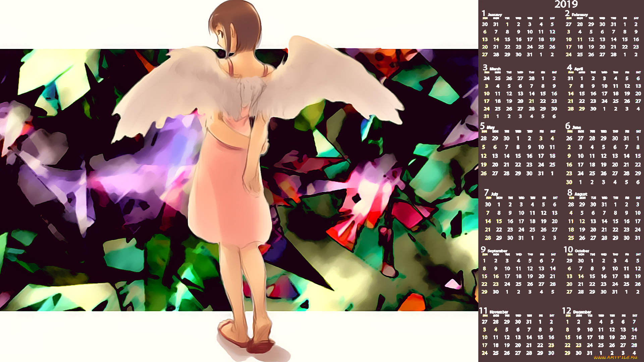
Task: Choose the July month heading
Action: pos(494,194)
